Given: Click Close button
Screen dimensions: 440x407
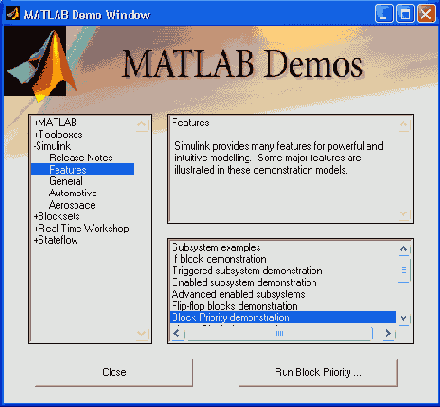Looking at the screenshot, I should coord(114,372).
